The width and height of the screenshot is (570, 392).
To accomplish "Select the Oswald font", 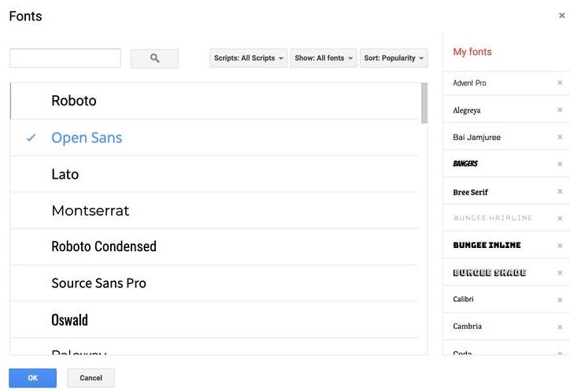I will pos(214,320).
